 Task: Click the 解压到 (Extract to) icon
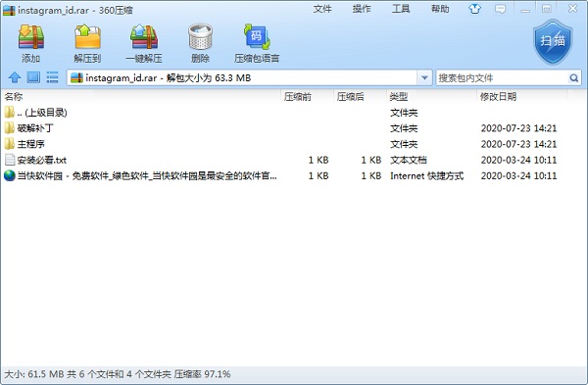point(87,37)
